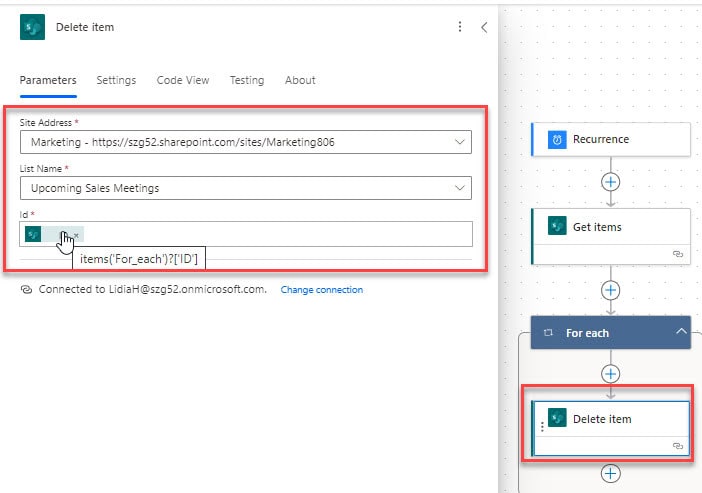Screen dimensions: 702x493
Task: Select the Recurrence trigger card
Action: [610, 139]
